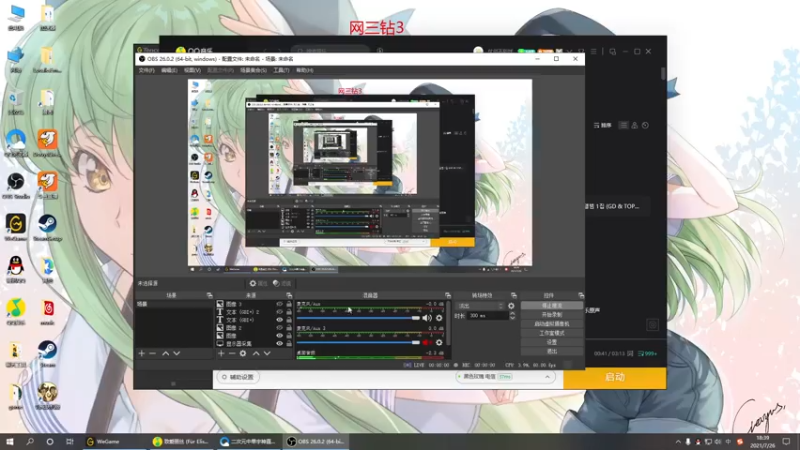Screen dimensions: 800x450
Task: Open QQ音乐 green desktop shortcut
Action: (16, 312)
